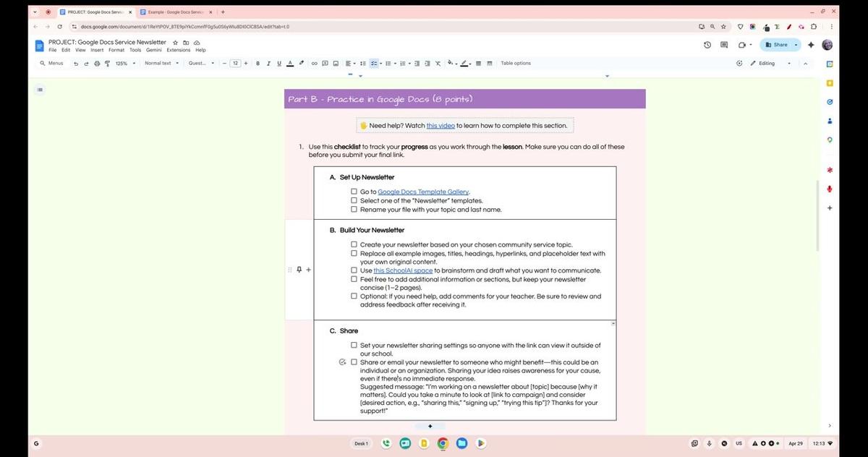The height and width of the screenshot is (457, 868).
Task: Click the border dash style icon
Action: click(x=490, y=64)
